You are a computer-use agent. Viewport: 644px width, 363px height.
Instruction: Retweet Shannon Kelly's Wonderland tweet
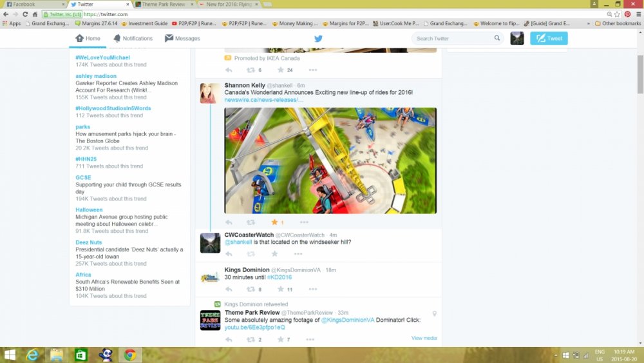point(251,222)
